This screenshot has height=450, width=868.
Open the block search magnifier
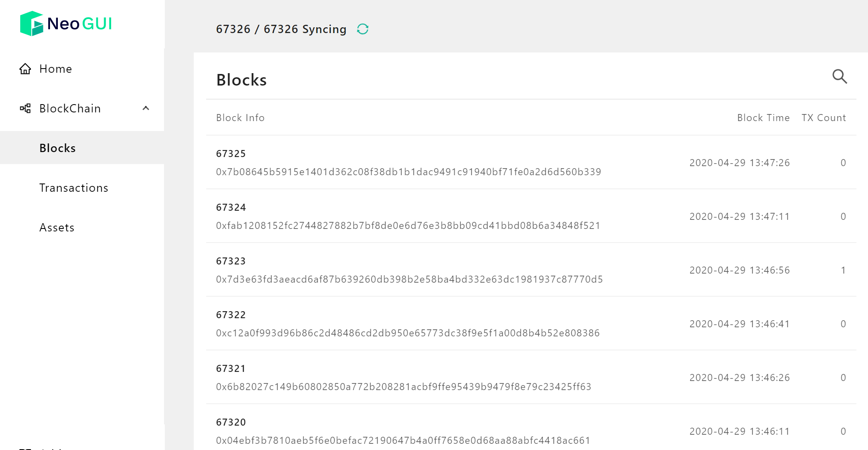tap(839, 76)
